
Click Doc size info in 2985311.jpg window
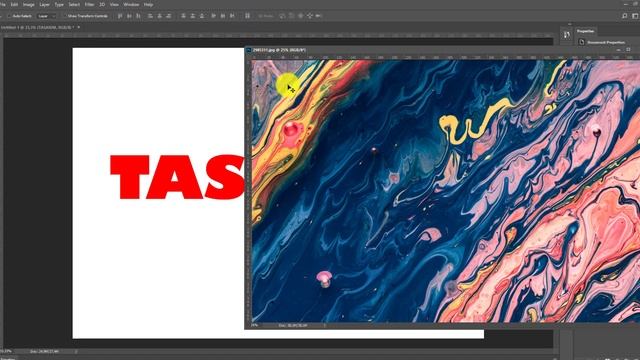(293, 325)
